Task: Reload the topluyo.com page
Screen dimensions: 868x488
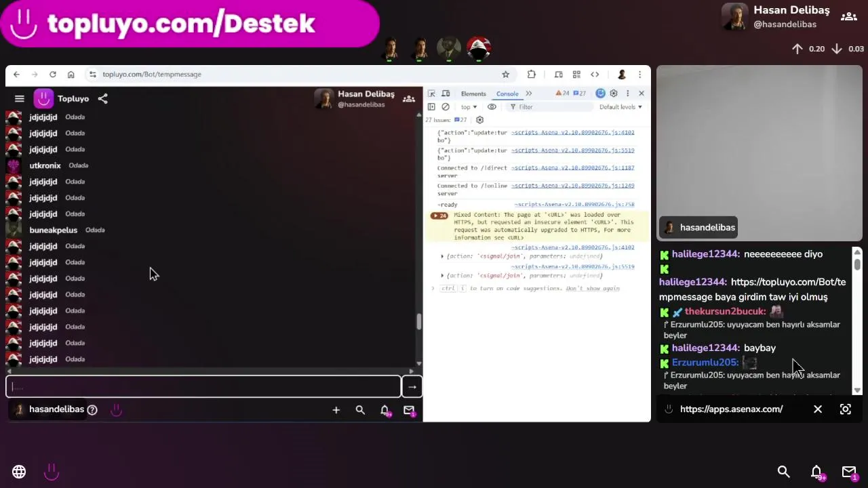Action: 52,75
